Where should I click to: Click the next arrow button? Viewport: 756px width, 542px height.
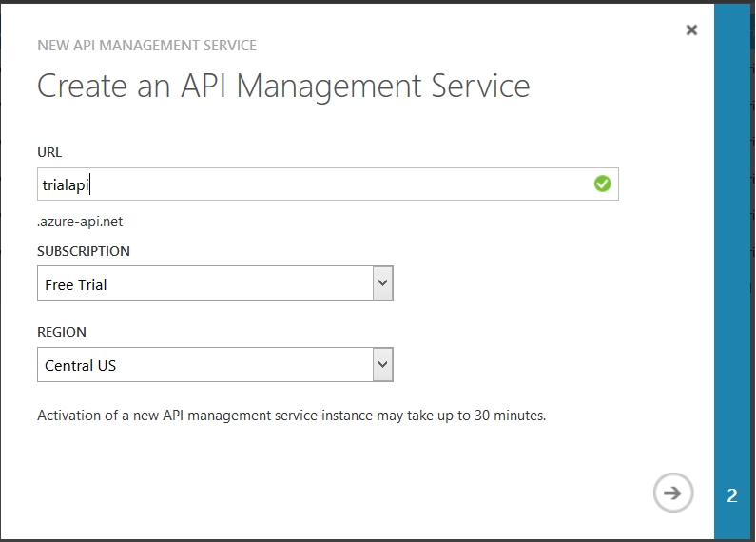(x=673, y=493)
